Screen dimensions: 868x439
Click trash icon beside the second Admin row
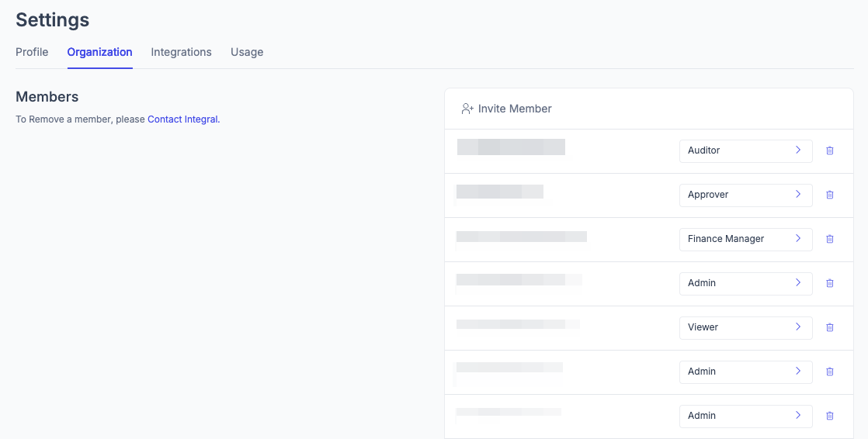tap(829, 372)
